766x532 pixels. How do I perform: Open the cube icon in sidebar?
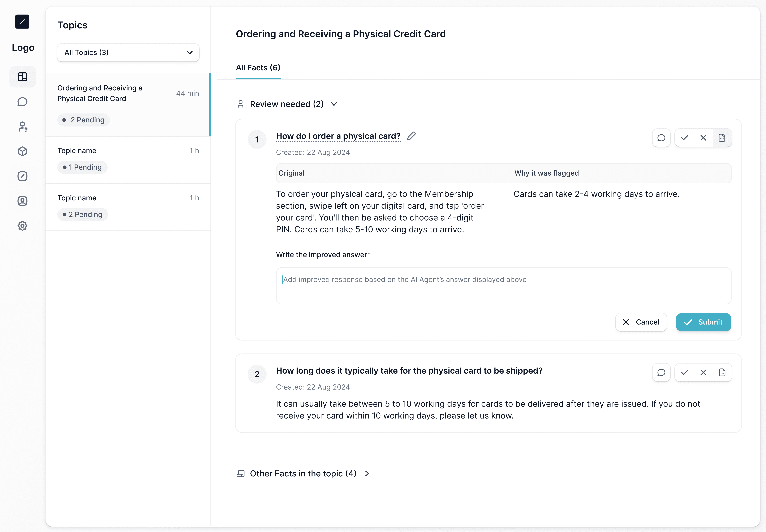[22, 151]
